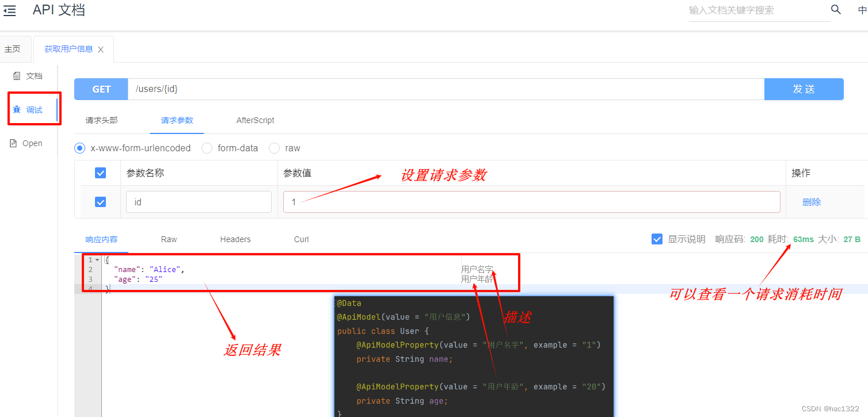
Task: Focus the id parameter name field
Action: point(199,202)
